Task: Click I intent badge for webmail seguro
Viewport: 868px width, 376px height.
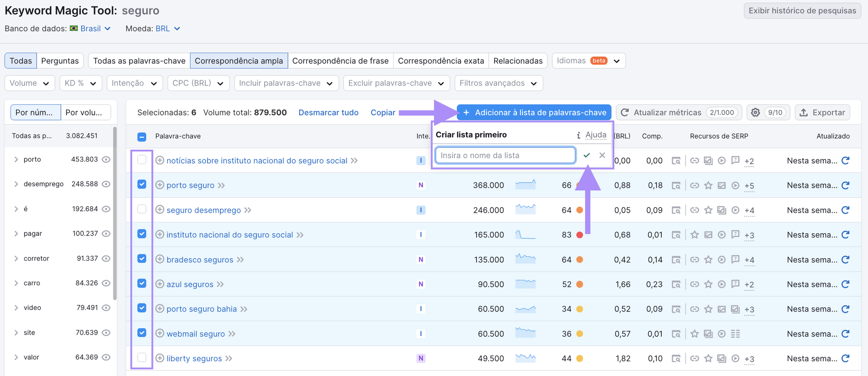Action: click(421, 333)
